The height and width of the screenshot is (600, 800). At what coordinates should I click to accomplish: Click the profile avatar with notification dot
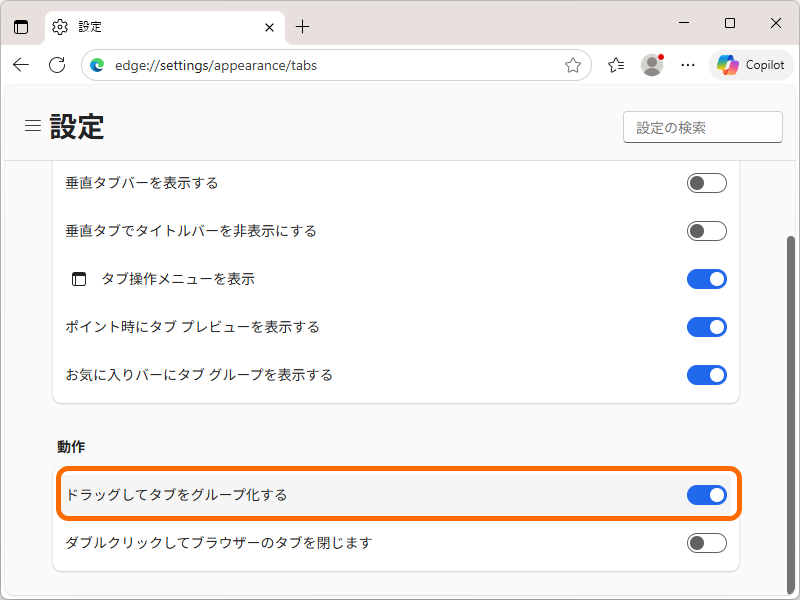[x=652, y=64]
